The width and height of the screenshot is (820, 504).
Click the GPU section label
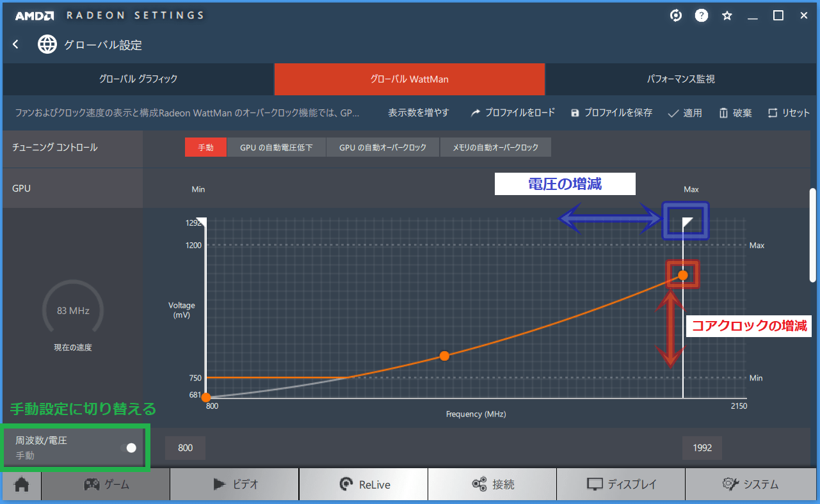coord(21,189)
